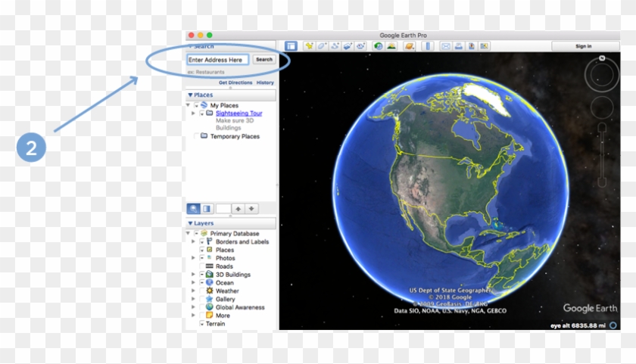Screen dimensions: 636x364
Task: Toggle the Temporary Places checkbox
Action: (x=197, y=136)
